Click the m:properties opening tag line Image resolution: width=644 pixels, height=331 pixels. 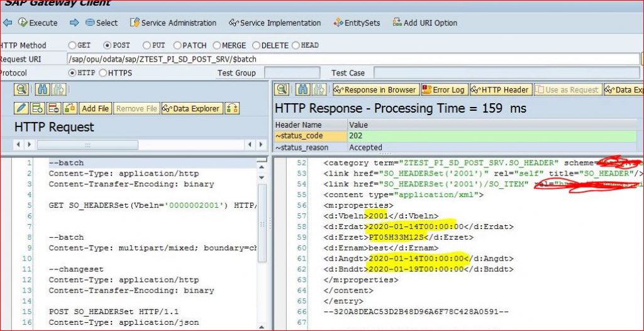[x=358, y=205]
